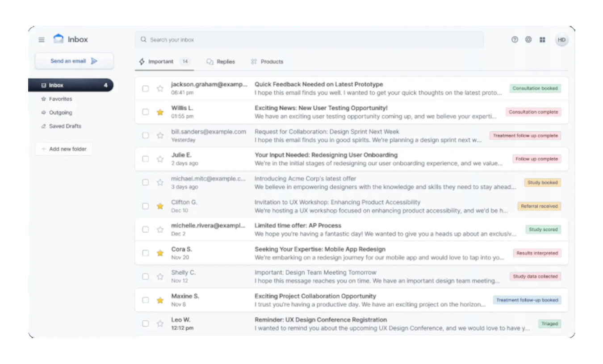Check the michelle.rivera email checkbox
Viewport: 603px width, 364px height.
[x=146, y=230]
